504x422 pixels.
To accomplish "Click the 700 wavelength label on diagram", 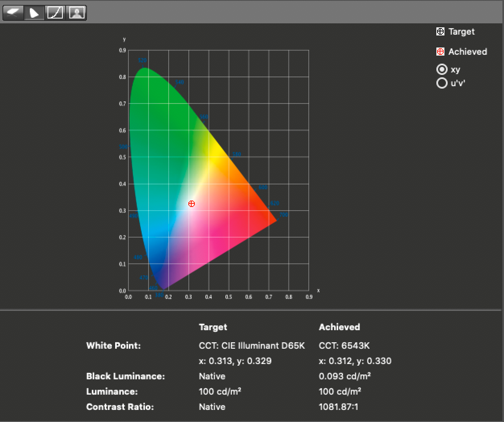I will coord(284,215).
